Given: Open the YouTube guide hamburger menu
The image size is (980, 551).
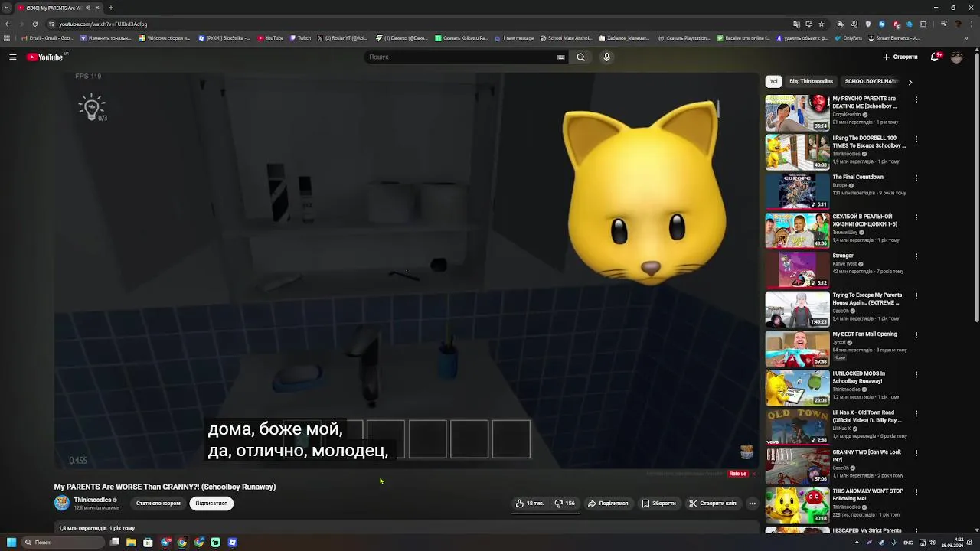Looking at the screenshot, I should [13, 57].
